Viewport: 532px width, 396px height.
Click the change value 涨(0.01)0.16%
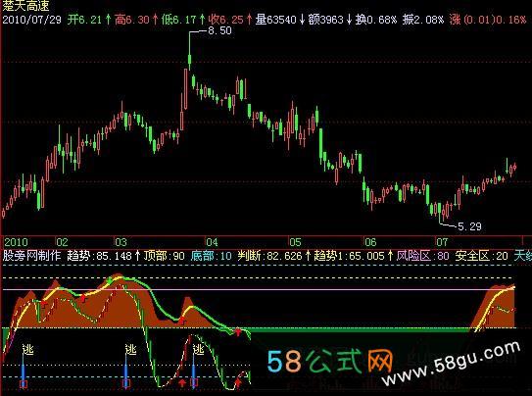[x=488, y=20]
